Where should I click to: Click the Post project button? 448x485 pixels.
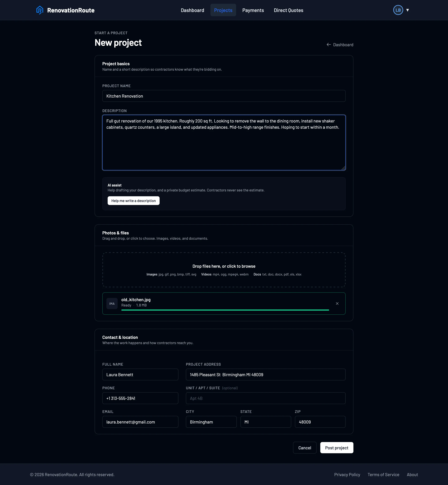(336, 448)
